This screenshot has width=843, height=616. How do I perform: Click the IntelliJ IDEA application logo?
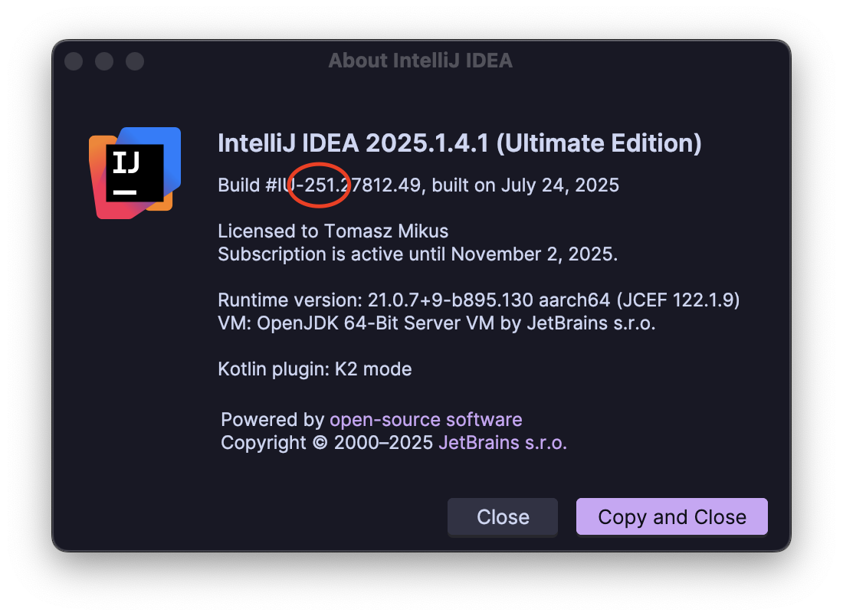coord(133,172)
